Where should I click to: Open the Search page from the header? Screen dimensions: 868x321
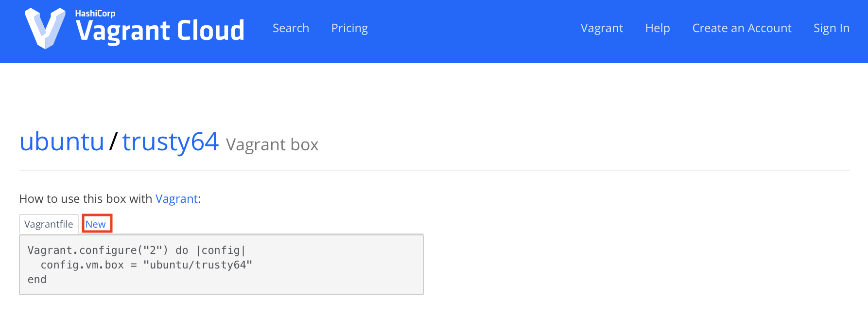(291, 28)
